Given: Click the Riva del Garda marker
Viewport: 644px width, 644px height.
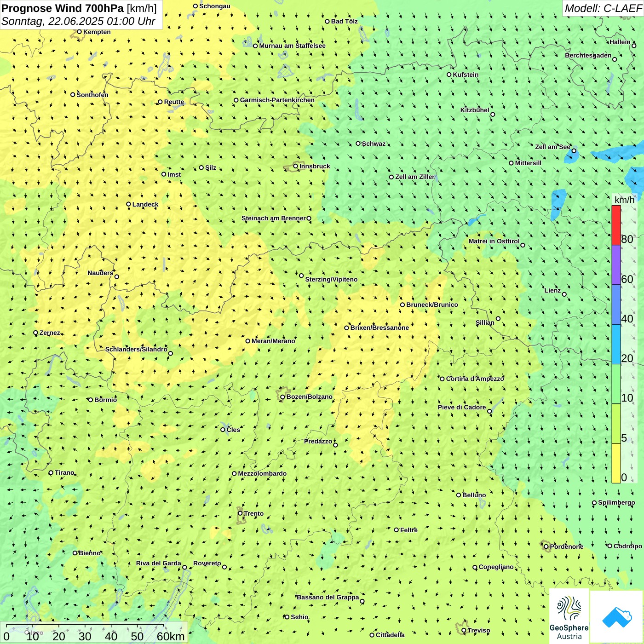Looking at the screenshot, I should pyautogui.click(x=185, y=567).
